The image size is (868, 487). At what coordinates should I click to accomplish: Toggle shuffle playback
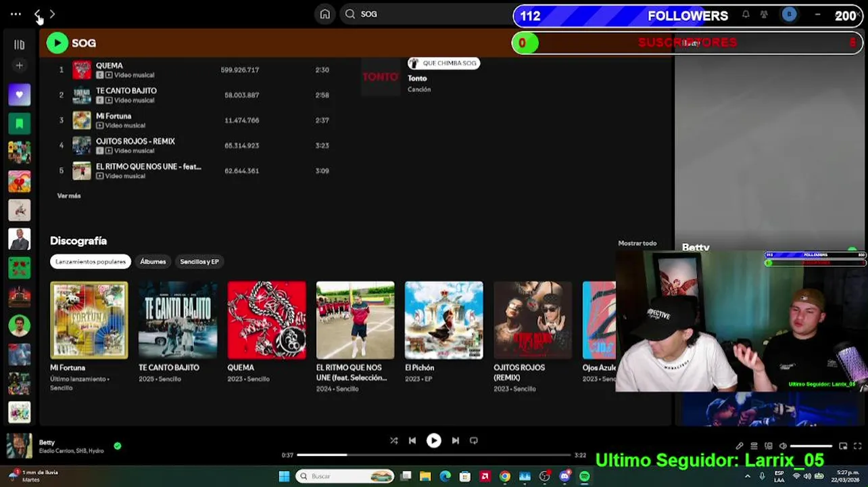[393, 440]
